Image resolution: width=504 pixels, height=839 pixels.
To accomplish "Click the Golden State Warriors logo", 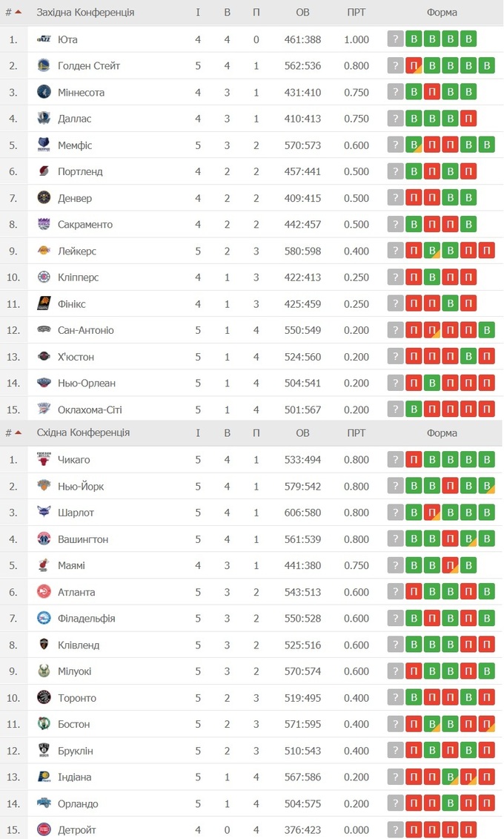I will pyautogui.click(x=44, y=66).
